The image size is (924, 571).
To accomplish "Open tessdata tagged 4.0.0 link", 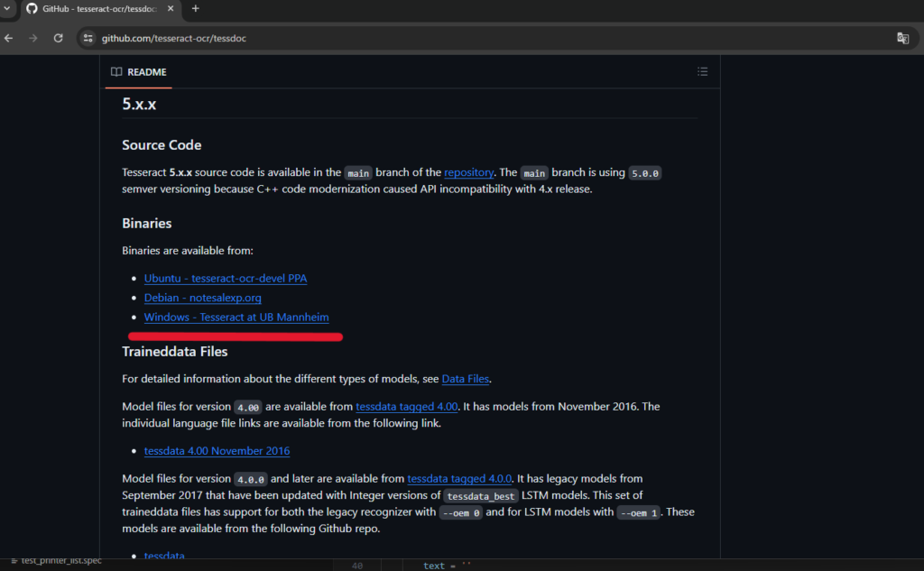I will click(459, 479).
